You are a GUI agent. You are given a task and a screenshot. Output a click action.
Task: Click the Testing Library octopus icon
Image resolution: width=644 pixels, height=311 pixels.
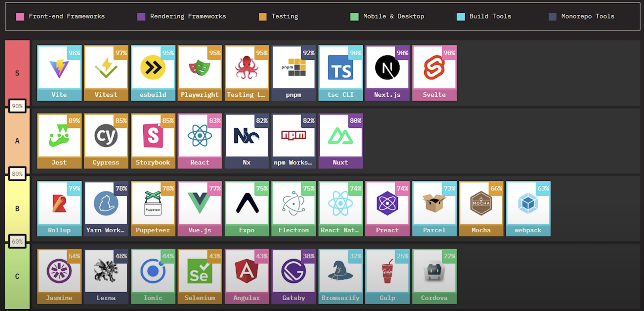(x=247, y=67)
